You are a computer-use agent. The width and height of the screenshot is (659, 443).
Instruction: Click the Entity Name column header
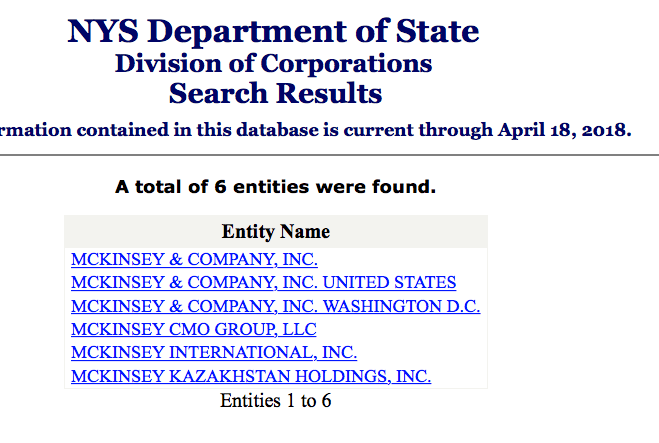coord(275,232)
